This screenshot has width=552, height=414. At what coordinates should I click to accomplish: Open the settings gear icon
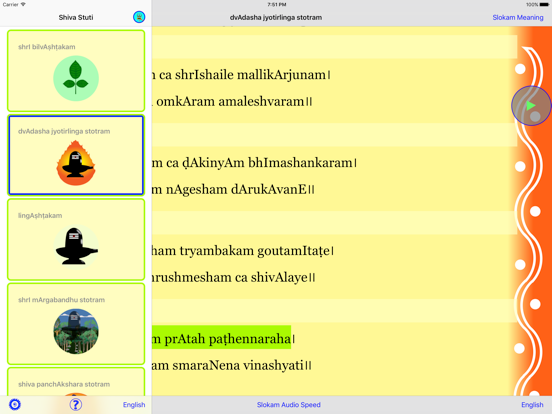[x=14, y=404]
